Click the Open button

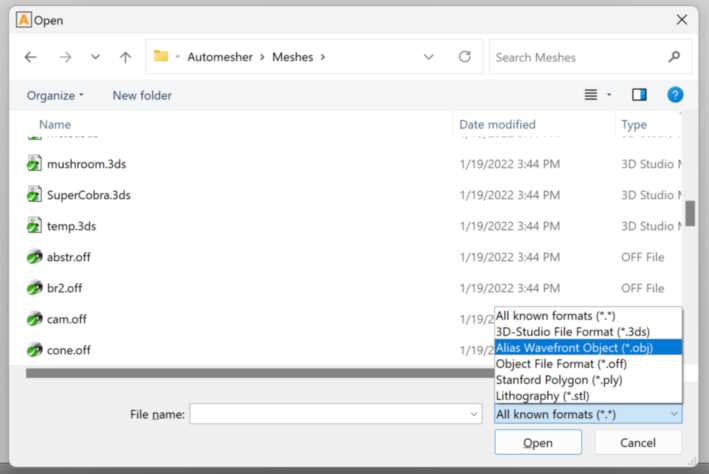pyautogui.click(x=538, y=442)
